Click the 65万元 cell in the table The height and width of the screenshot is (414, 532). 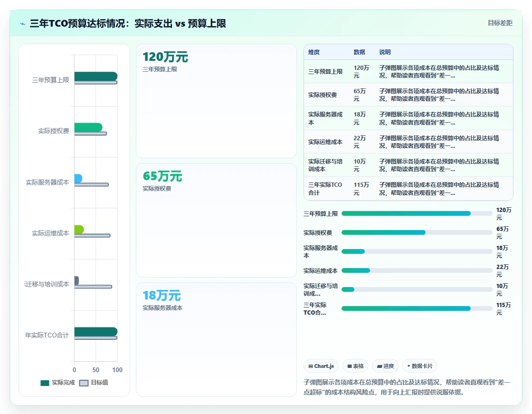click(360, 95)
